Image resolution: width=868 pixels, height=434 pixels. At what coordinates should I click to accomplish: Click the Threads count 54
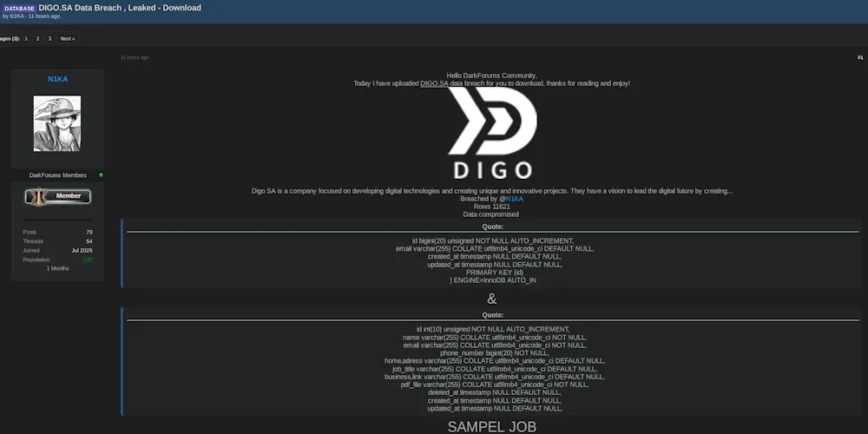click(89, 241)
